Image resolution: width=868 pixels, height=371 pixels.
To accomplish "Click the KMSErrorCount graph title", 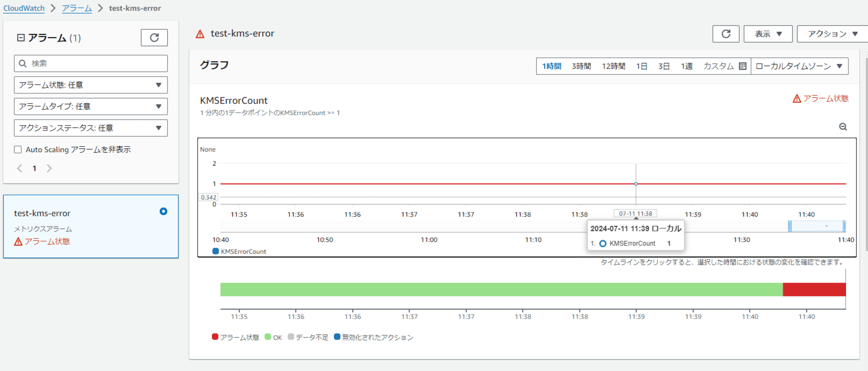I will pos(233,101).
